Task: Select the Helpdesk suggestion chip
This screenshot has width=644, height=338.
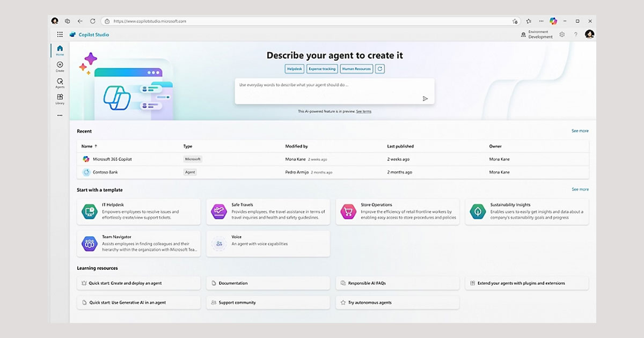Action: click(x=295, y=69)
